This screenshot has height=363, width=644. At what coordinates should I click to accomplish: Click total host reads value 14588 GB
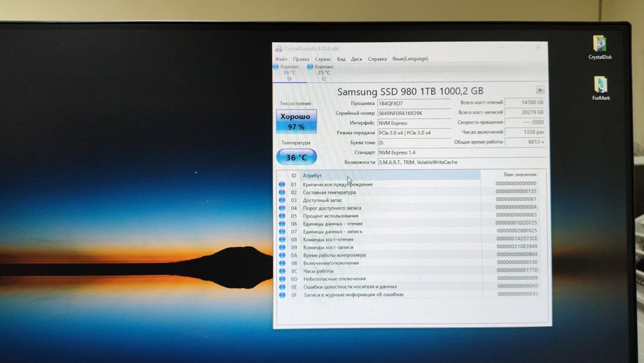pos(525,103)
